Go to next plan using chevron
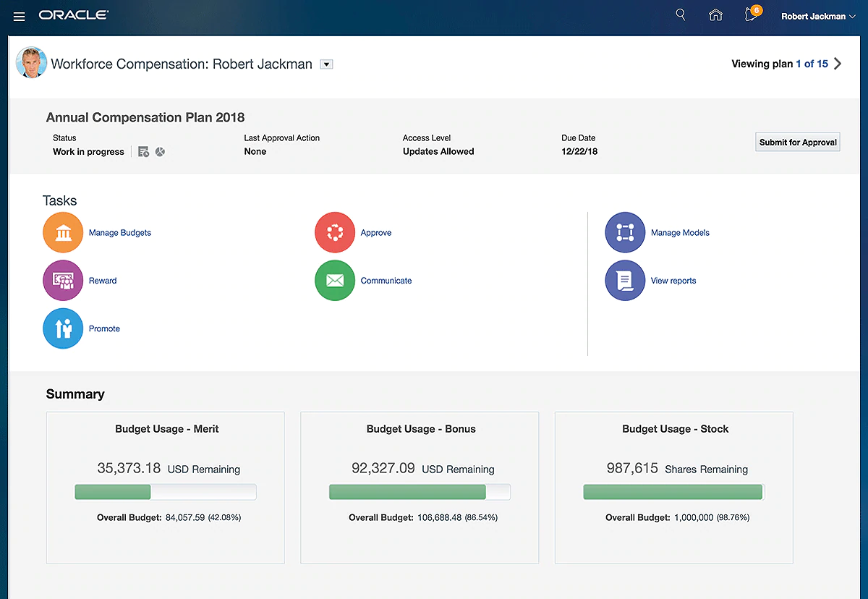 click(838, 64)
